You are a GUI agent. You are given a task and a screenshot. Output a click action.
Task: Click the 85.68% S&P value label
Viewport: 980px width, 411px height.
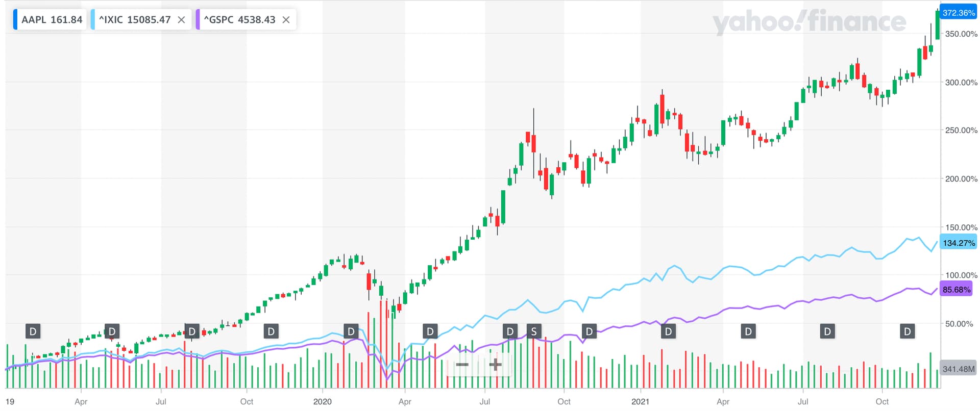click(956, 290)
